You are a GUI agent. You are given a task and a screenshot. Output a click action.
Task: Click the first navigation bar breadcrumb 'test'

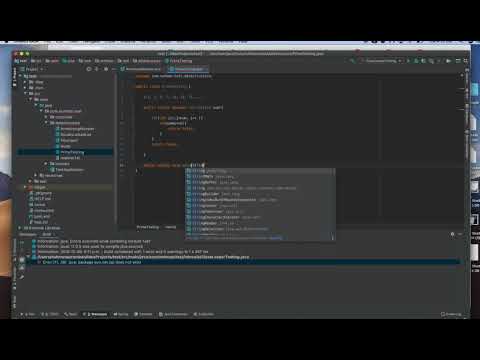pos(21,61)
